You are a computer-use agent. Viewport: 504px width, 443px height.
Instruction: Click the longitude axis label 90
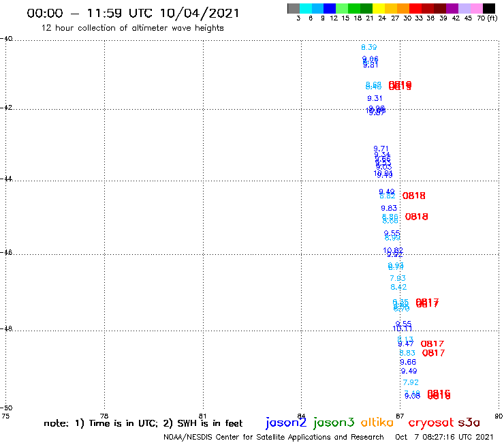point(499,416)
